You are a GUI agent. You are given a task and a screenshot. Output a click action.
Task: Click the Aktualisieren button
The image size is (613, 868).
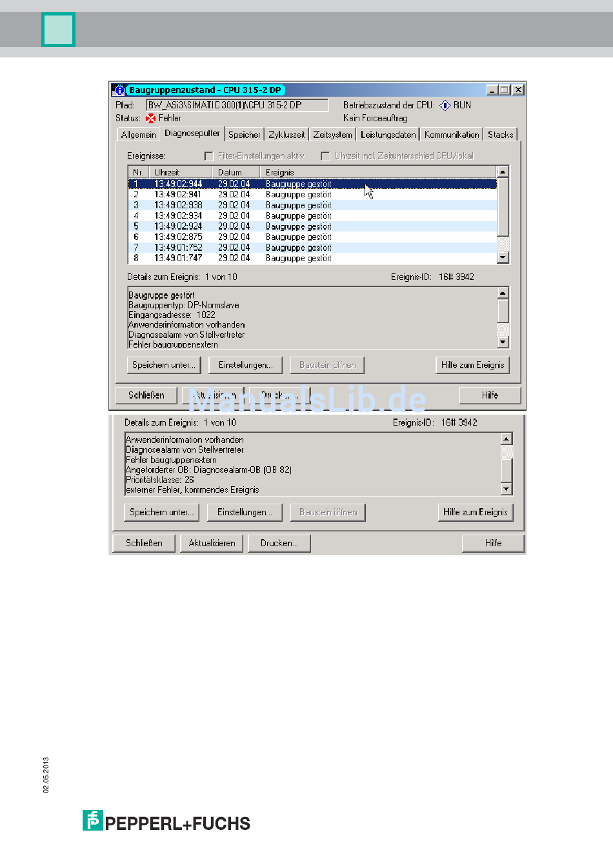(212, 543)
